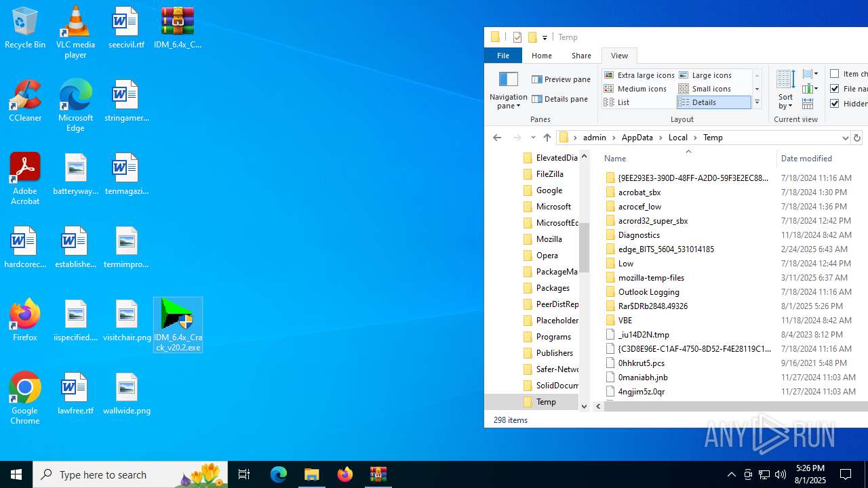This screenshot has height=488, width=868.
Task: Open Task View from the taskbar
Action: [244, 474]
